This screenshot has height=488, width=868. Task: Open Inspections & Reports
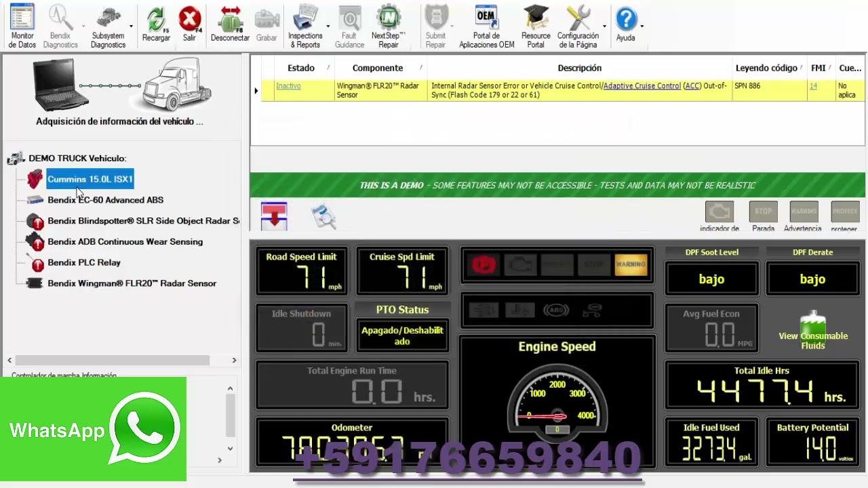coord(305,26)
